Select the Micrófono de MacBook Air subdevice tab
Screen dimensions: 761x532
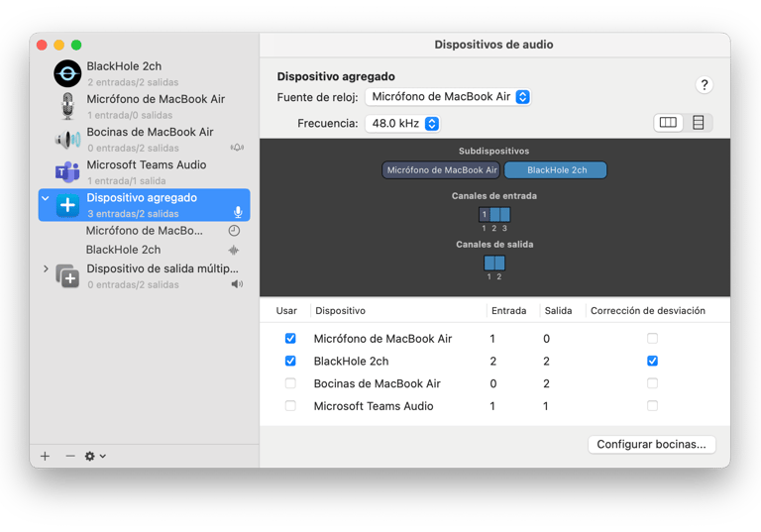441,170
